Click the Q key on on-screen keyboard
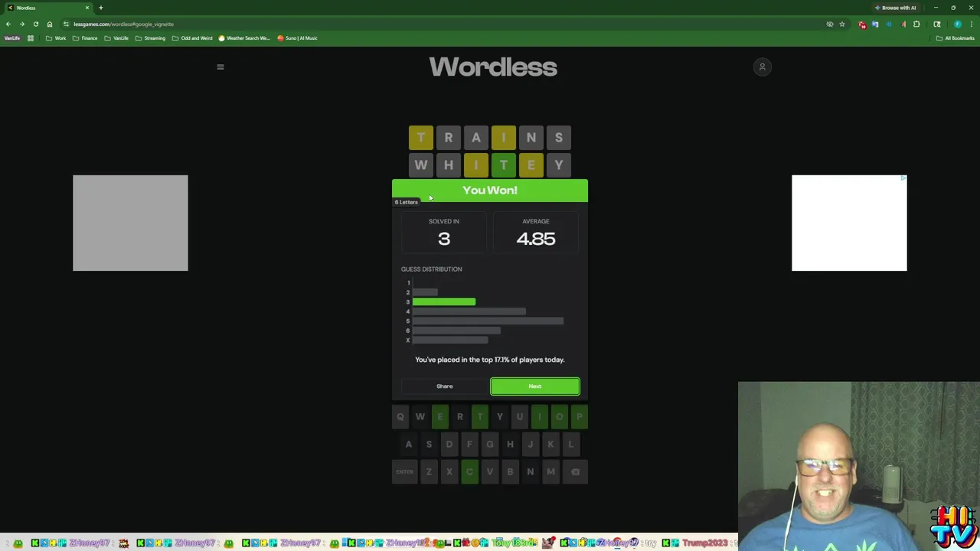 pos(400,417)
